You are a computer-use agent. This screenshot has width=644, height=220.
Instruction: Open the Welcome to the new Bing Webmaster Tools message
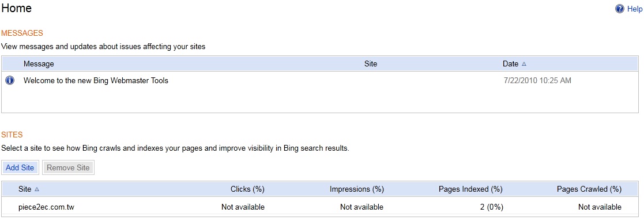pos(96,81)
